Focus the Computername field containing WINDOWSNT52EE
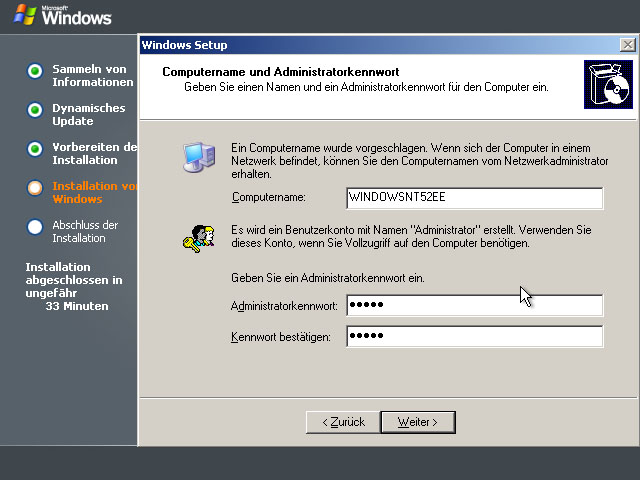 click(x=473, y=198)
